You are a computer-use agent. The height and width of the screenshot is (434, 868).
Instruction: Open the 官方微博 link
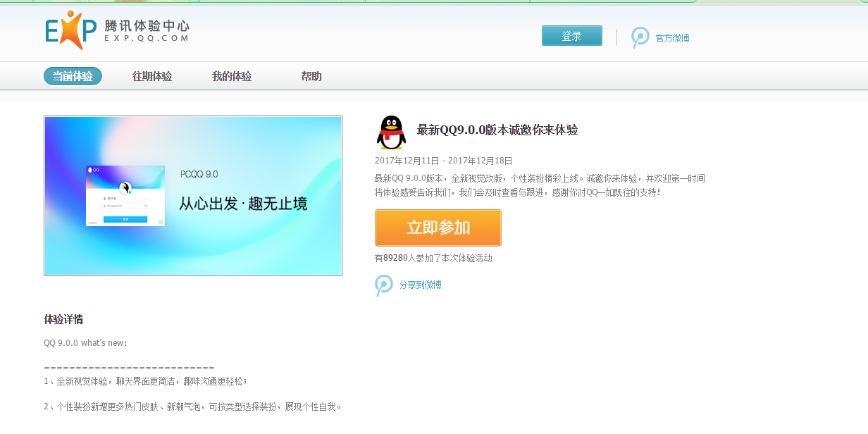click(672, 38)
